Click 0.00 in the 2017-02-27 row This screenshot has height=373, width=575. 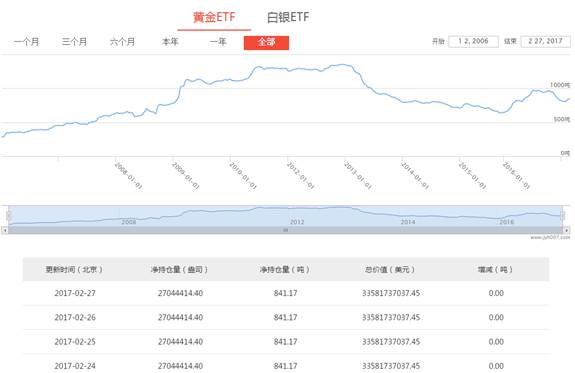click(496, 293)
